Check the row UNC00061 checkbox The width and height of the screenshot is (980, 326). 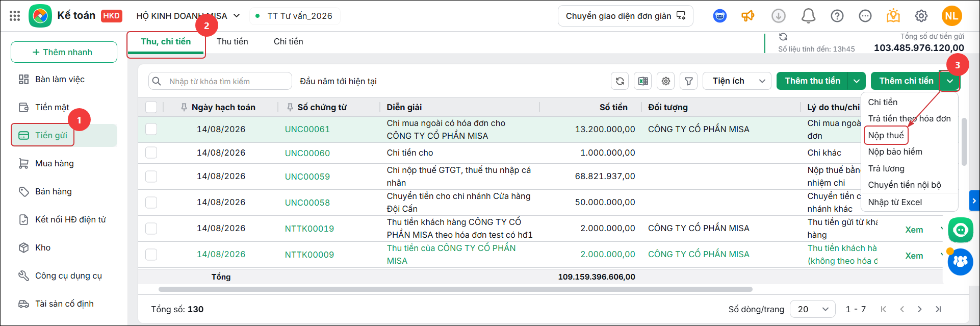151,129
